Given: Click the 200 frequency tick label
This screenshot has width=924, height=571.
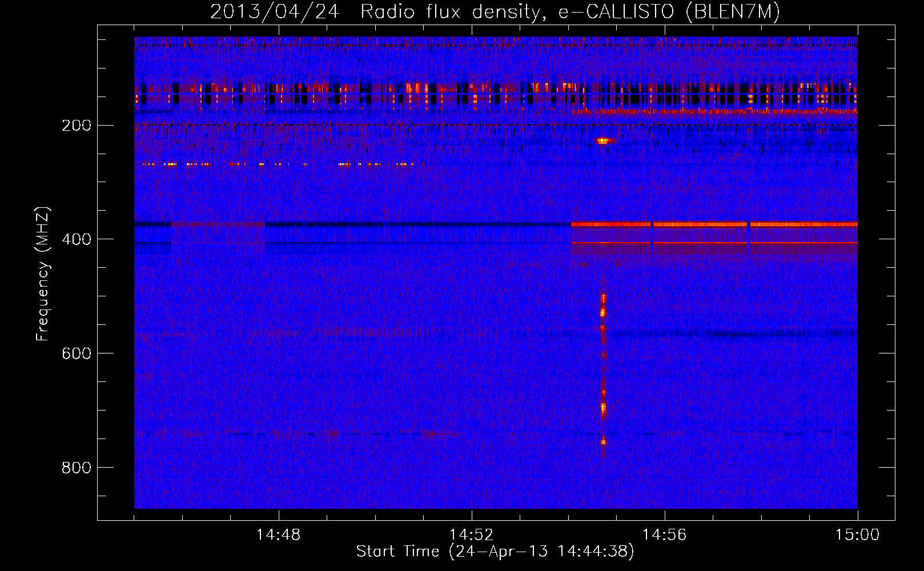Looking at the screenshot, I should 77,126.
